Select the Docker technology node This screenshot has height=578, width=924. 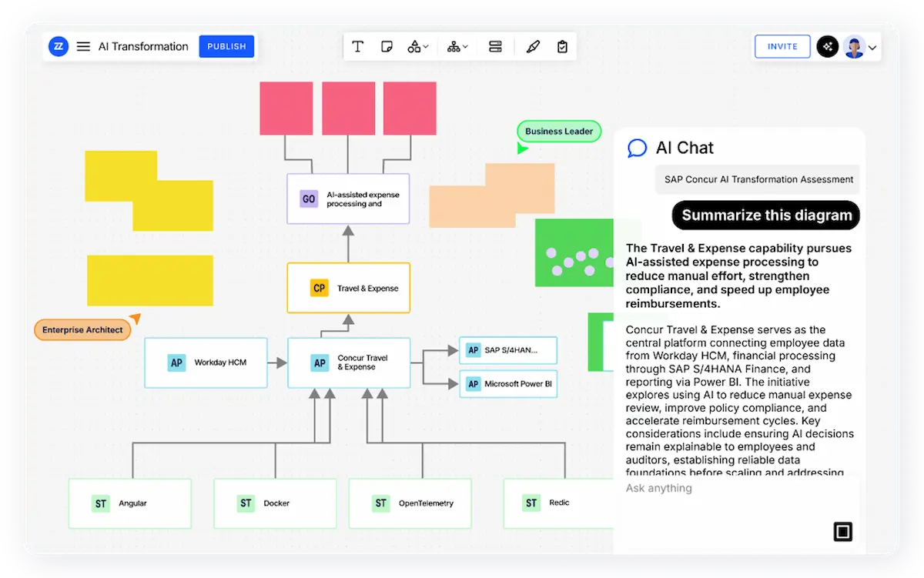point(275,503)
